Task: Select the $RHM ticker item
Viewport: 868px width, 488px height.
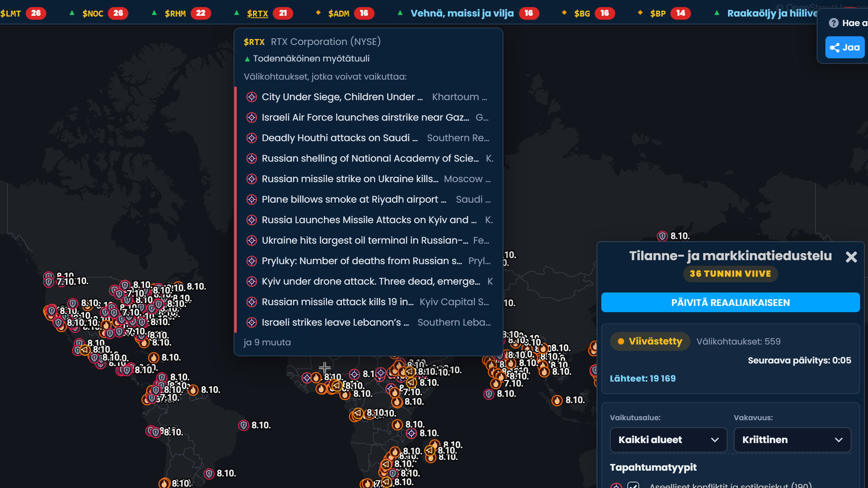Action: (x=181, y=13)
